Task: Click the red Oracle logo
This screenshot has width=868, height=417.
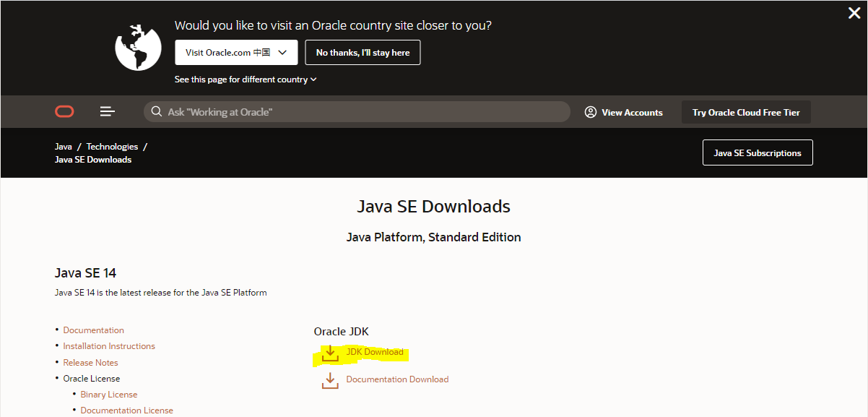Action: [x=64, y=111]
